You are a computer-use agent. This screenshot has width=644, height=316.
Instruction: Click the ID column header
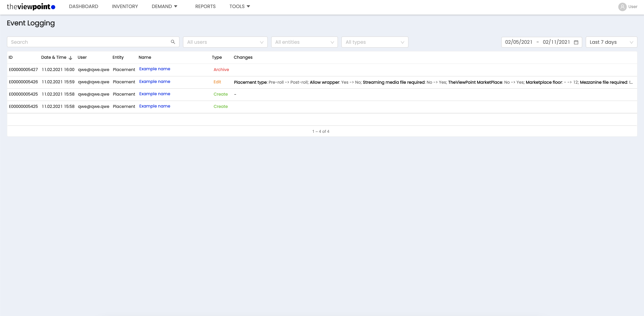(x=11, y=57)
